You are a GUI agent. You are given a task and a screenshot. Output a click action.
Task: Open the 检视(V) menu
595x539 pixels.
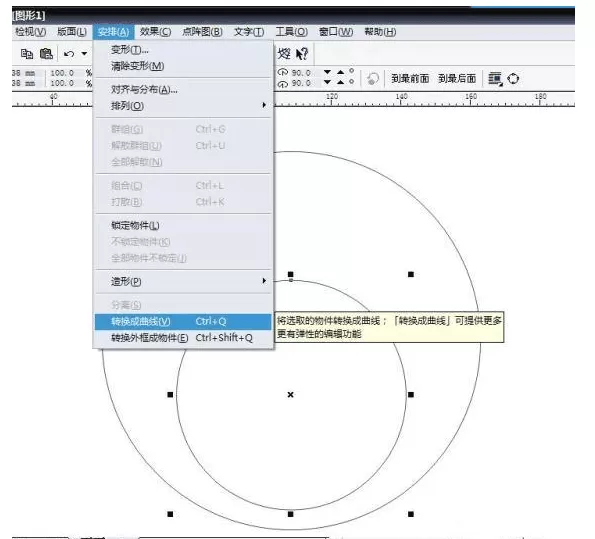pyautogui.click(x=30, y=32)
